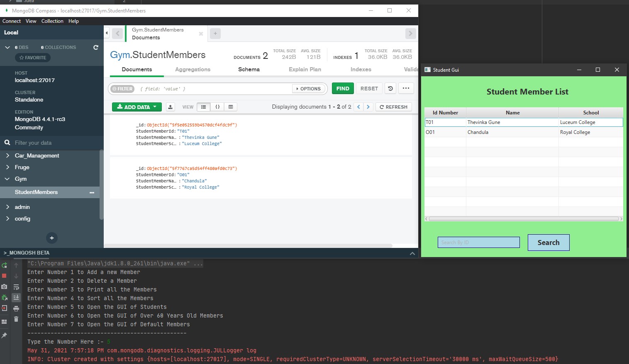Open the Collection menu

[52, 21]
